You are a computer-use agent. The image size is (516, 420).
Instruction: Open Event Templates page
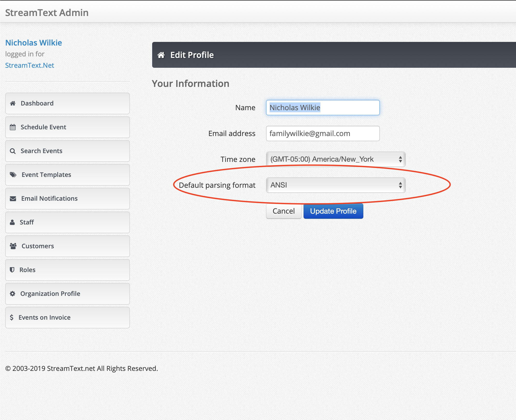tap(68, 175)
